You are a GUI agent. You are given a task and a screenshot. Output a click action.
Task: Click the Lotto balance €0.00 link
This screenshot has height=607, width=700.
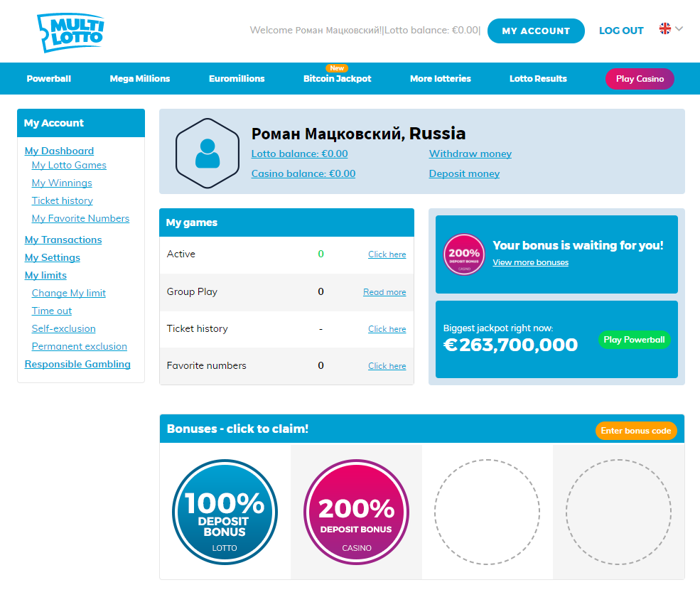click(299, 154)
